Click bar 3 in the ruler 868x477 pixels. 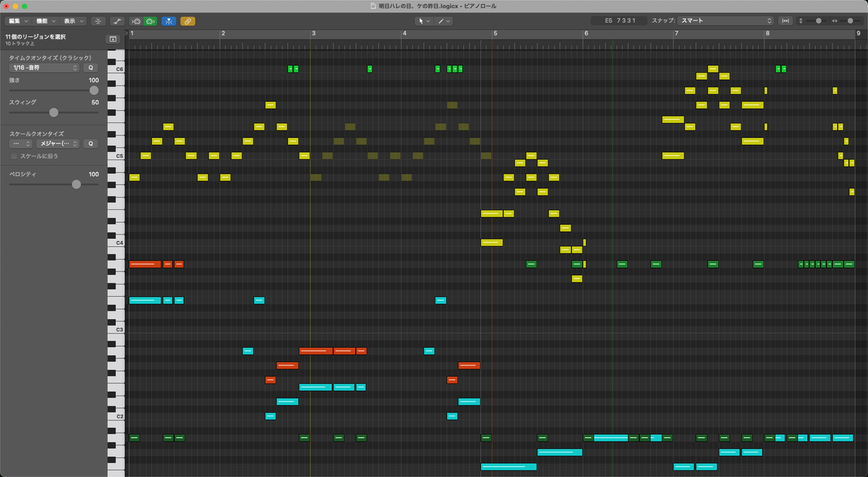tap(314, 34)
